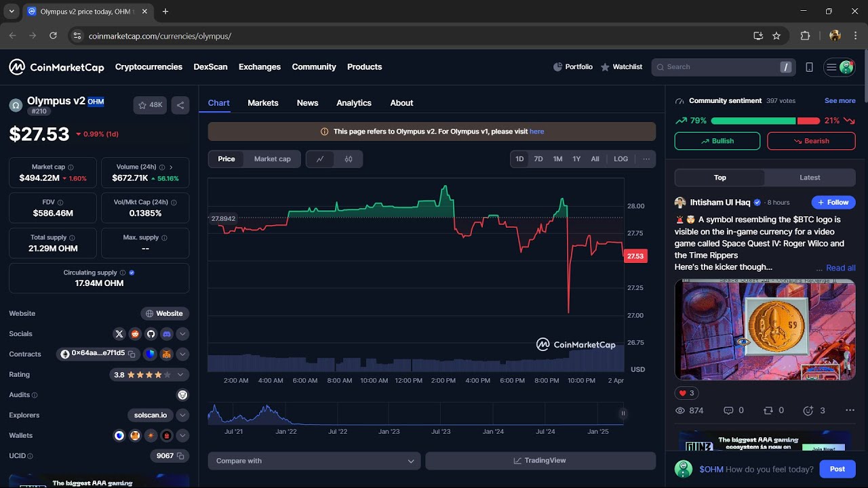This screenshot has width=868, height=488.
Task: Click the Post button
Action: click(x=837, y=469)
